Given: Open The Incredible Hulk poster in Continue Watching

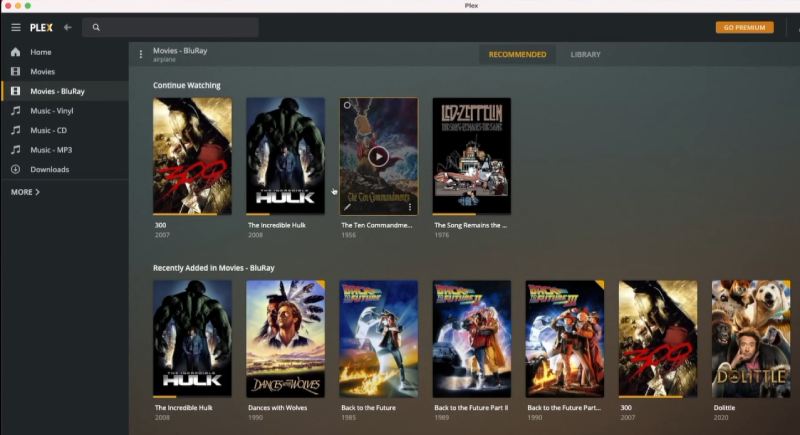Looking at the screenshot, I should pyautogui.click(x=285, y=156).
